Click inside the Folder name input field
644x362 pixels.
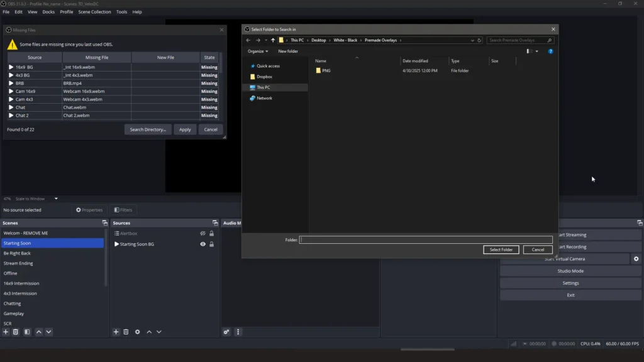426,239
